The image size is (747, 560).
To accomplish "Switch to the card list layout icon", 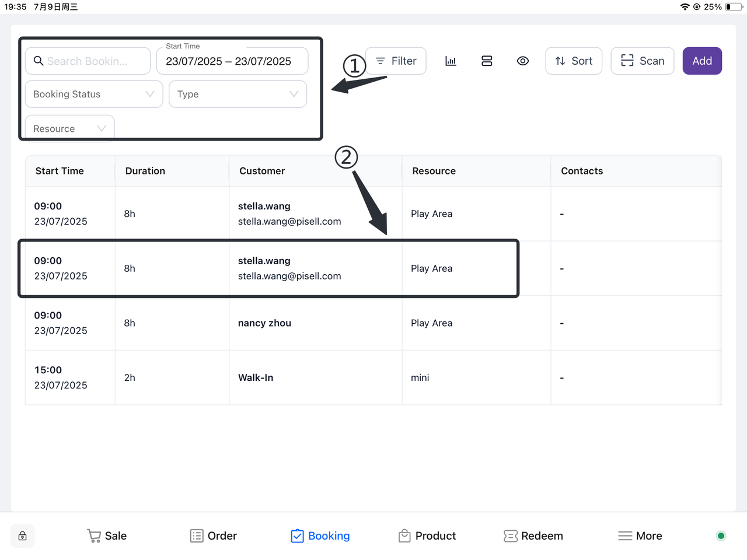I will point(487,61).
